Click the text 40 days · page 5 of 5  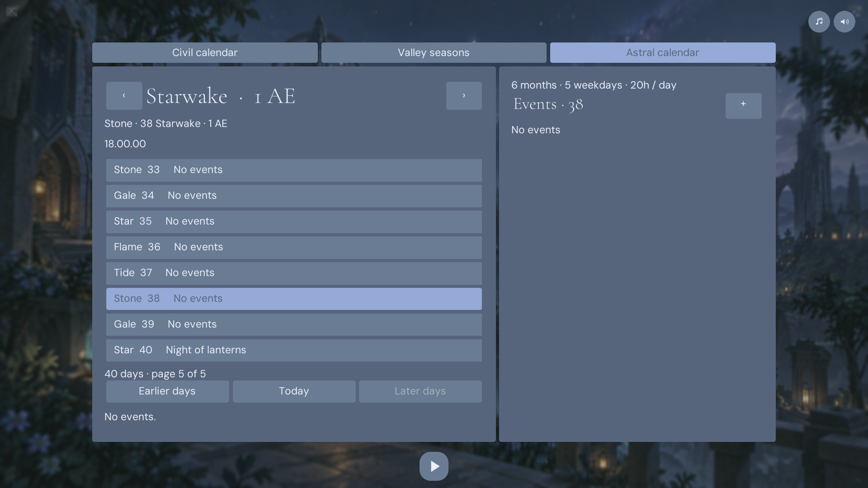(155, 374)
